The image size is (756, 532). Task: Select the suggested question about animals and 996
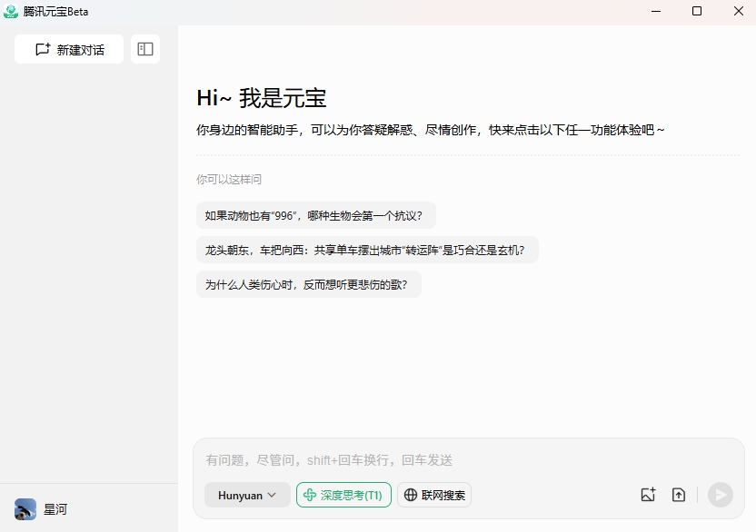315,215
